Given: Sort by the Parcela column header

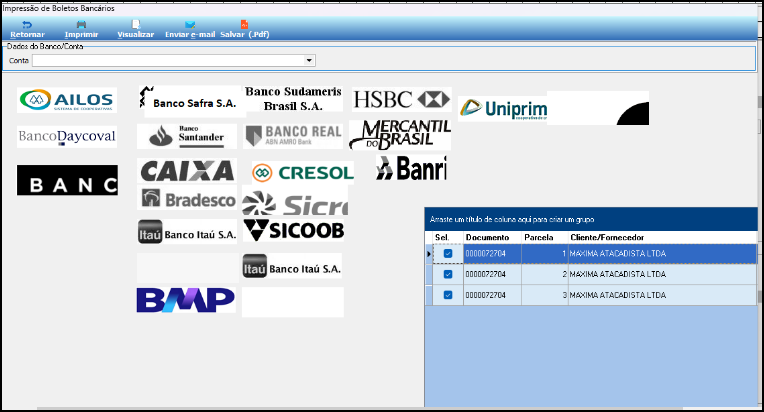Looking at the screenshot, I should 545,238.
